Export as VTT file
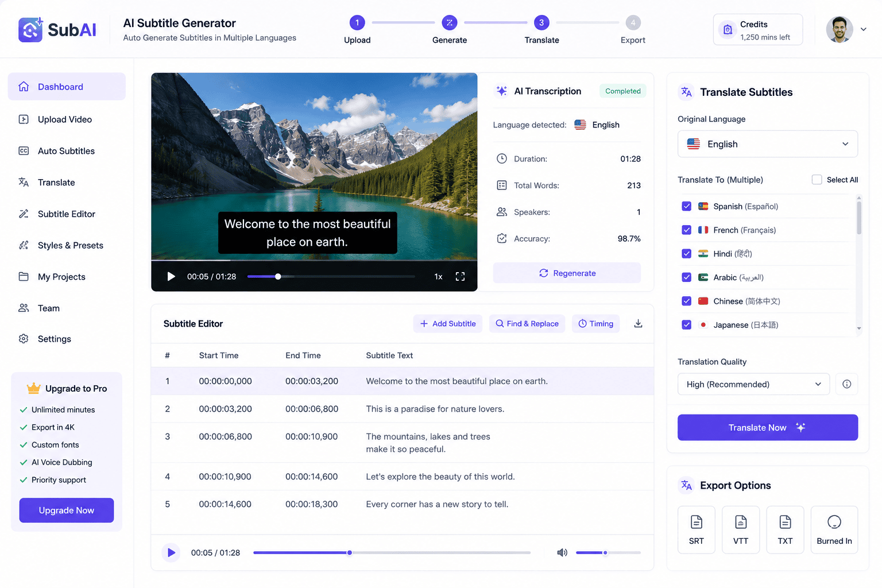The image size is (882, 588). tap(741, 530)
